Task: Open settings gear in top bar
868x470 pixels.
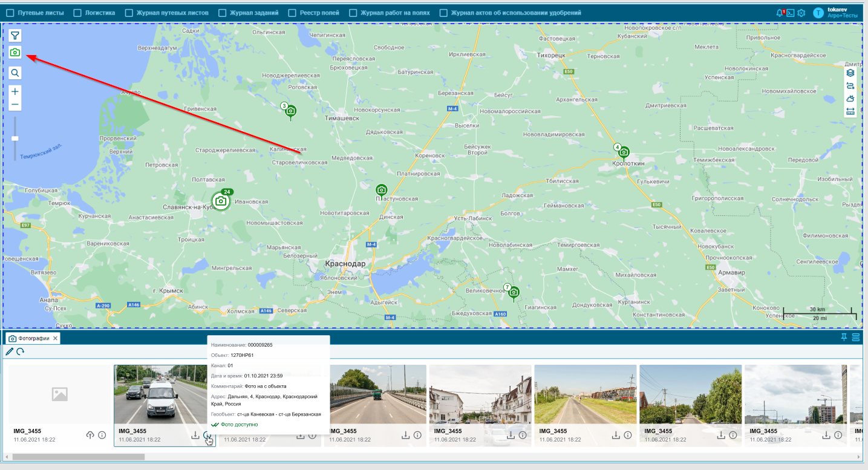Action: click(x=801, y=13)
